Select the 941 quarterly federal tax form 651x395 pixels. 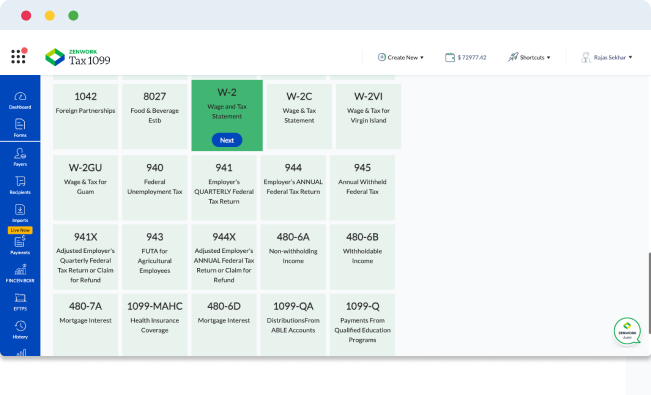click(224, 188)
